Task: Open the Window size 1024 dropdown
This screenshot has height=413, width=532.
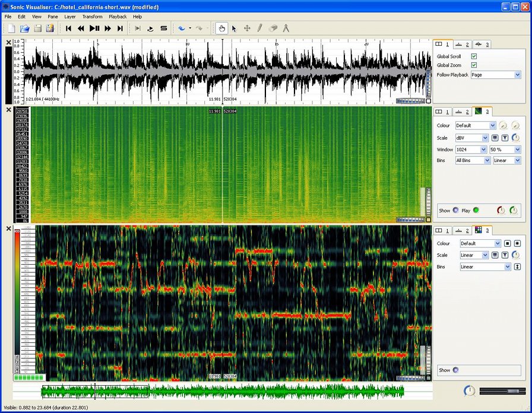Action: pyautogui.click(x=471, y=150)
